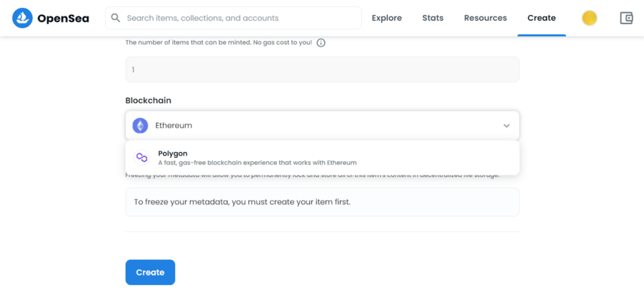Image resolution: width=644 pixels, height=300 pixels.
Task: Click the purple Polygon logo icon
Action: coord(141,158)
